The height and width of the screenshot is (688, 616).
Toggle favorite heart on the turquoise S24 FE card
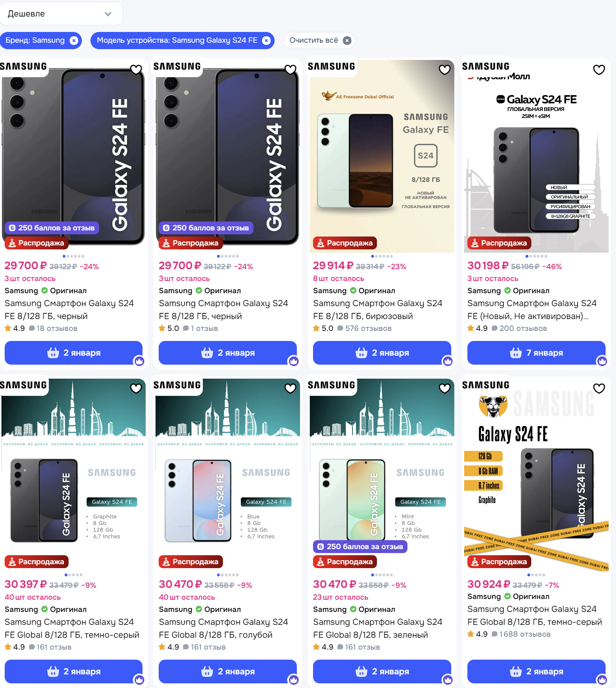445,69
